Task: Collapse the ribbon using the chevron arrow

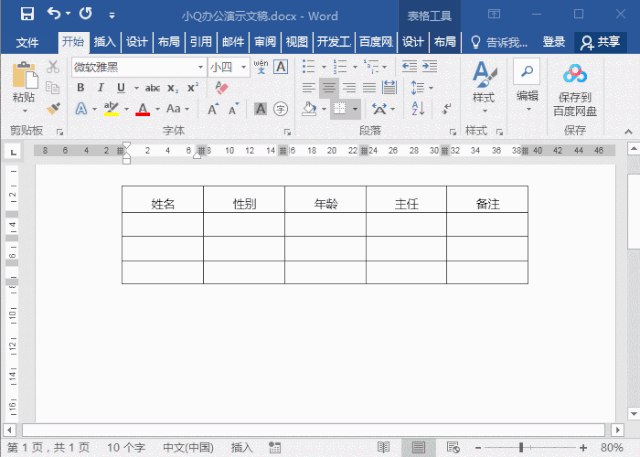Action: [629, 131]
